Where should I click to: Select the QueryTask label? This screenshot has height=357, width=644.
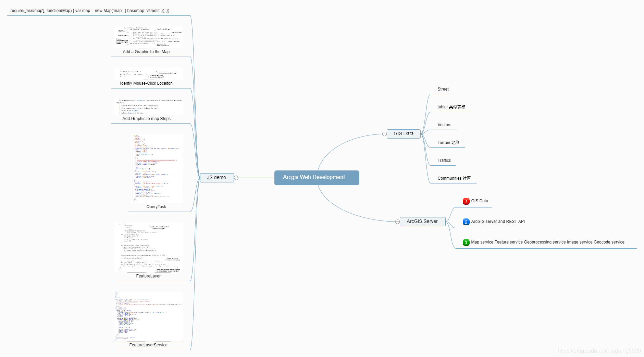156,207
